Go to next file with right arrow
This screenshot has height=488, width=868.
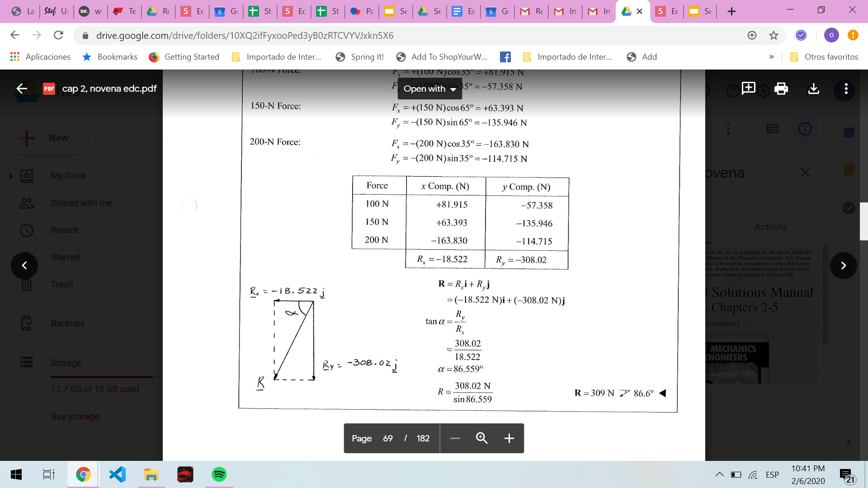click(x=843, y=266)
